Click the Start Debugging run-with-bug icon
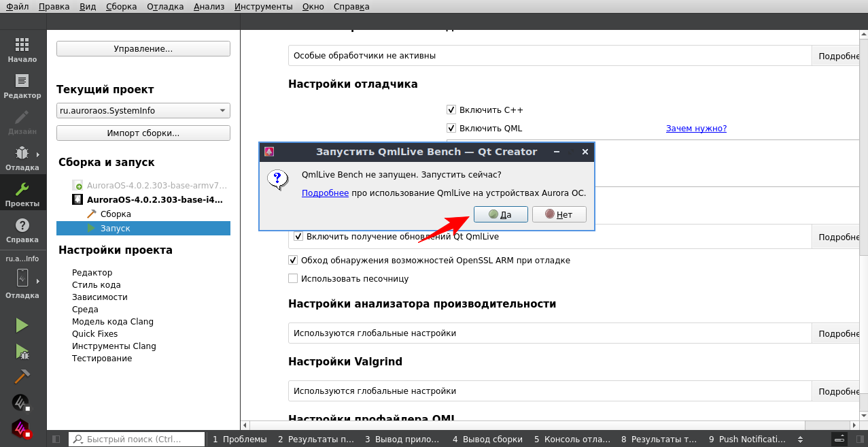This screenshot has height=447, width=868. [22, 351]
